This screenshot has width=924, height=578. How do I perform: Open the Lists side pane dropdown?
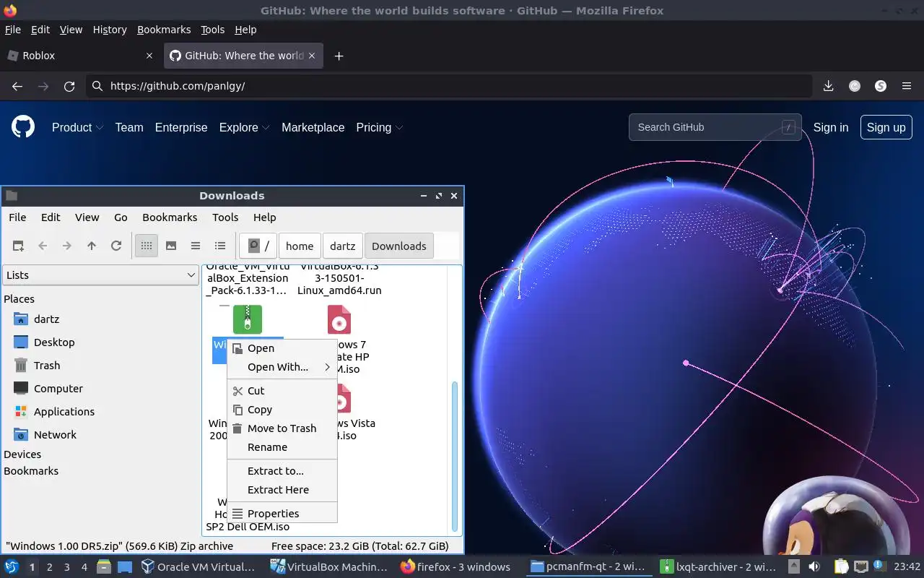coord(100,275)
